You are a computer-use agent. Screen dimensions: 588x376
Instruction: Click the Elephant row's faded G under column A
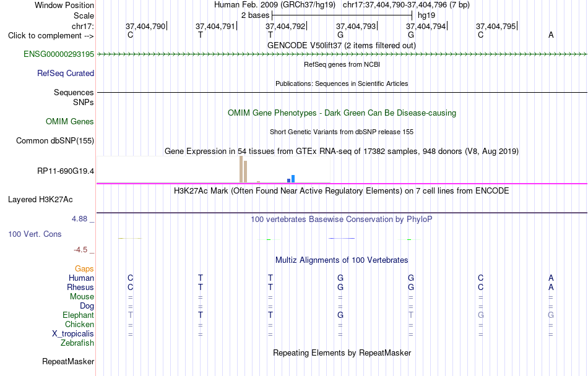pos(551,315)
